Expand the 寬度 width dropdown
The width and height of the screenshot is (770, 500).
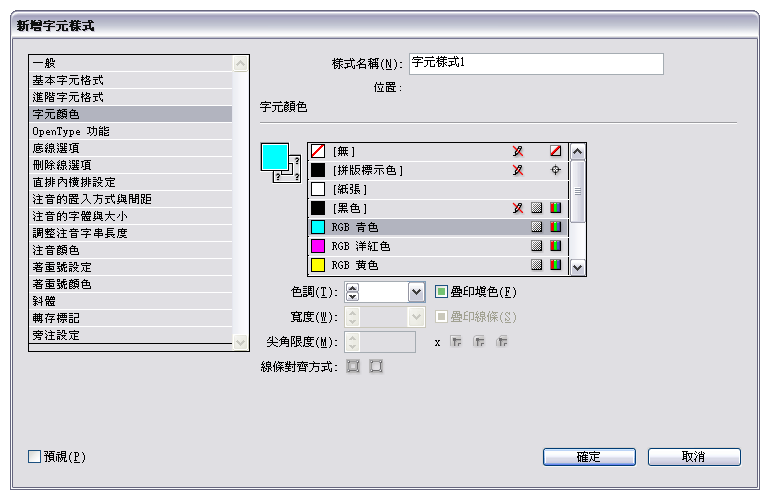click(x=417, y=317)
